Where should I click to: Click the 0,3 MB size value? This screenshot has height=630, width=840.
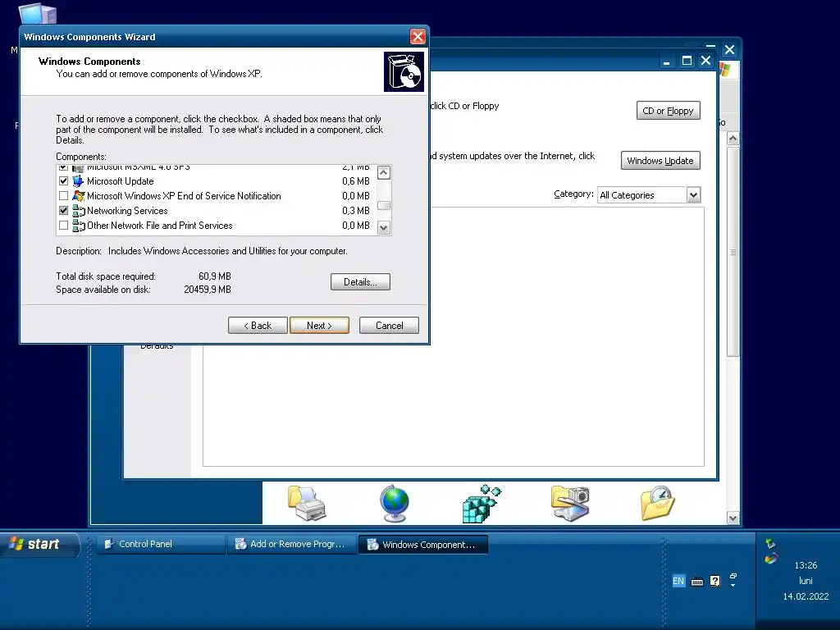point(356,211)
